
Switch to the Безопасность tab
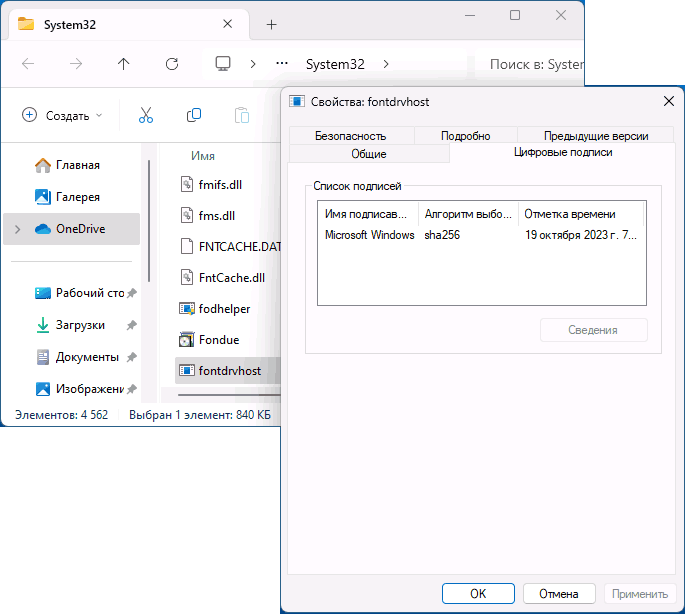click(351, 136)
